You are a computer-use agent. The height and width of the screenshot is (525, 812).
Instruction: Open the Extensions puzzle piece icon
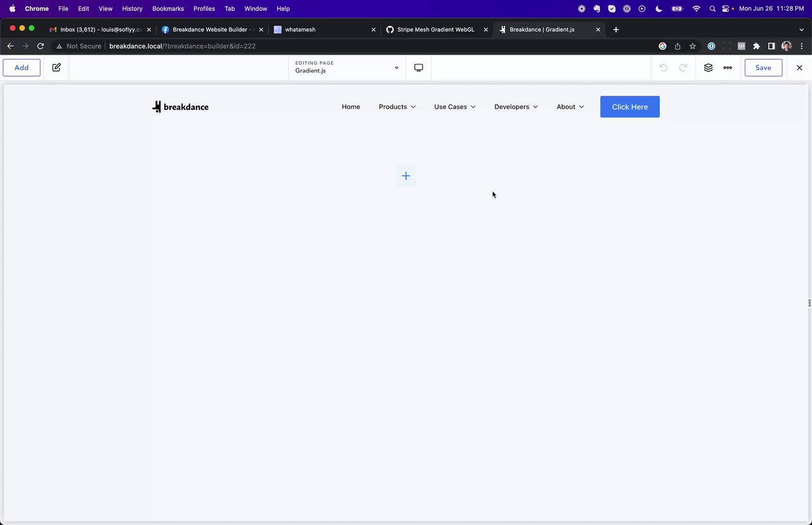(x=756, y=46)
